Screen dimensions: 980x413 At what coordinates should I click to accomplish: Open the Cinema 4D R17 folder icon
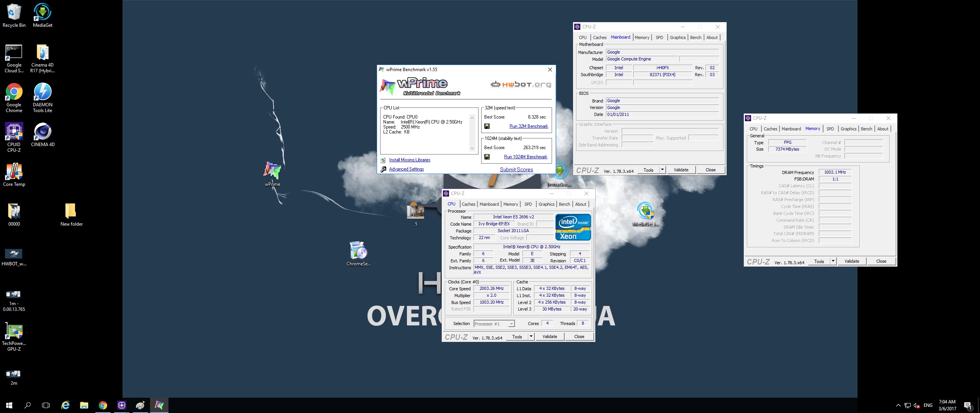(x=42, y=58)
